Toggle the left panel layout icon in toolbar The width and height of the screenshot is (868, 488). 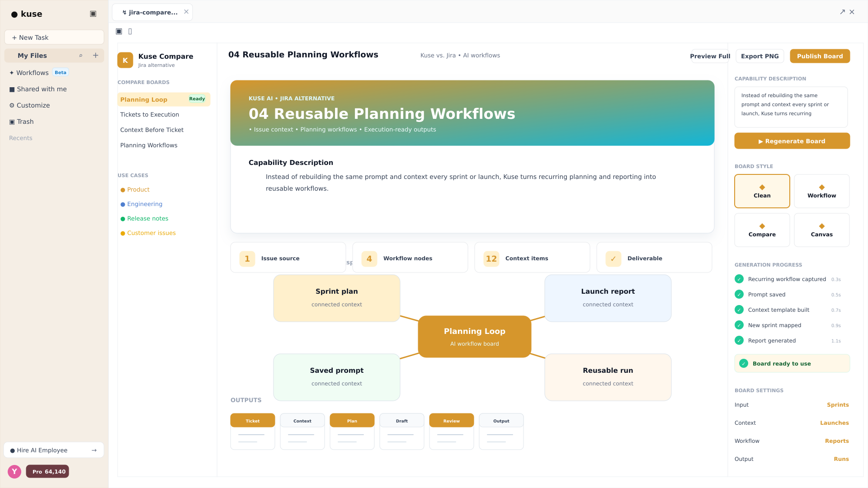point(119,31)
